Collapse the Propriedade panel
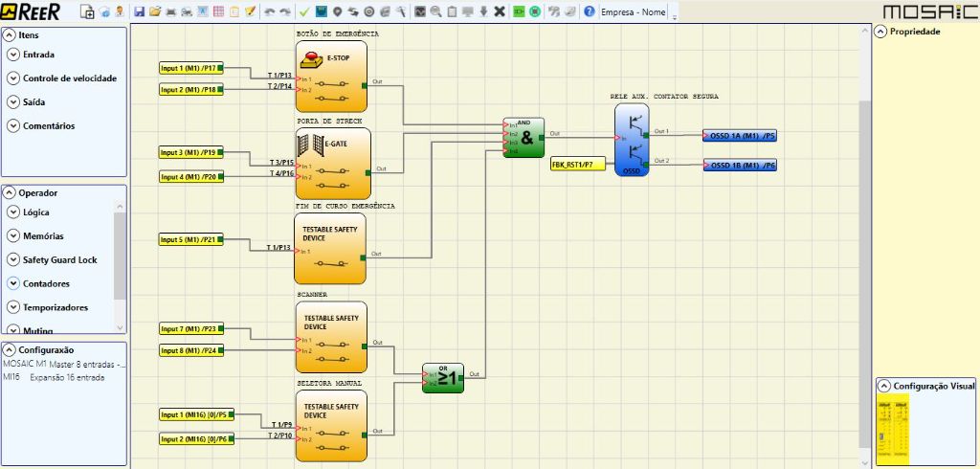 click(x=880, y=32)
